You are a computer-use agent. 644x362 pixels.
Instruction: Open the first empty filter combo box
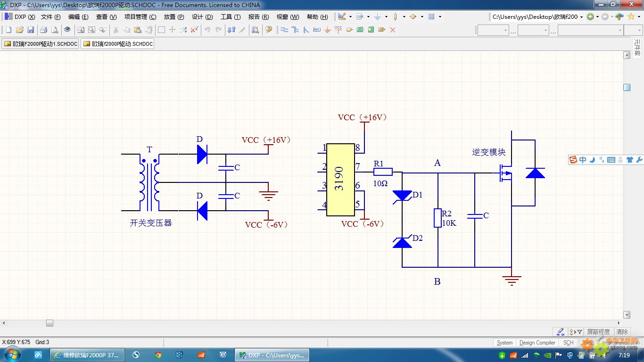click(493, 30)
